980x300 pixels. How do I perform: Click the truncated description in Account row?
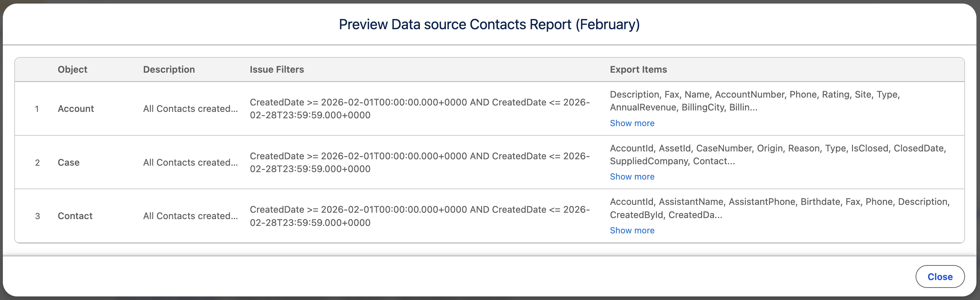(190, 109)
